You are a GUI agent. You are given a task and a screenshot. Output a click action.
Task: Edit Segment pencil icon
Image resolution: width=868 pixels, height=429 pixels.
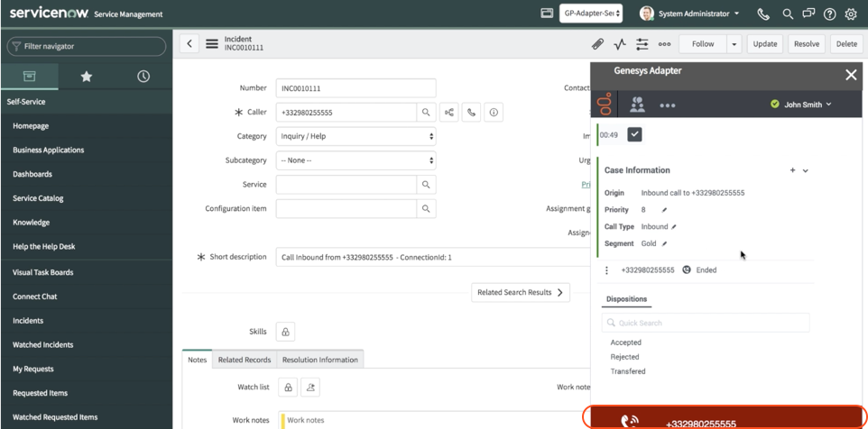click(x=664, y=244)
